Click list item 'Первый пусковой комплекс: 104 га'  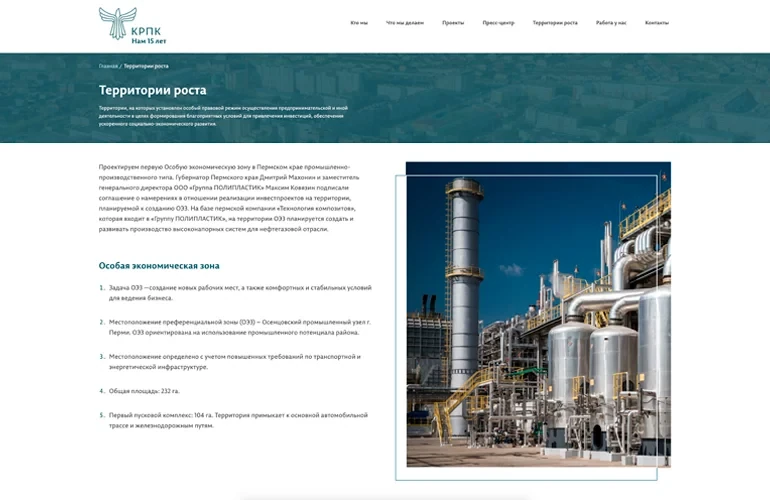click(238, 420)
